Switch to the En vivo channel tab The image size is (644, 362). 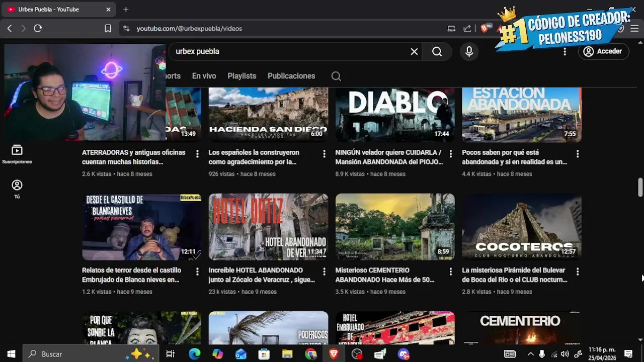point(204,76)
